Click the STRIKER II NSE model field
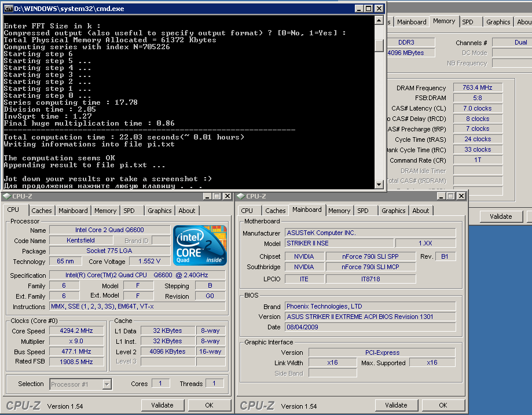This screenshot has height=415, width=532. (x=339, y=243)
